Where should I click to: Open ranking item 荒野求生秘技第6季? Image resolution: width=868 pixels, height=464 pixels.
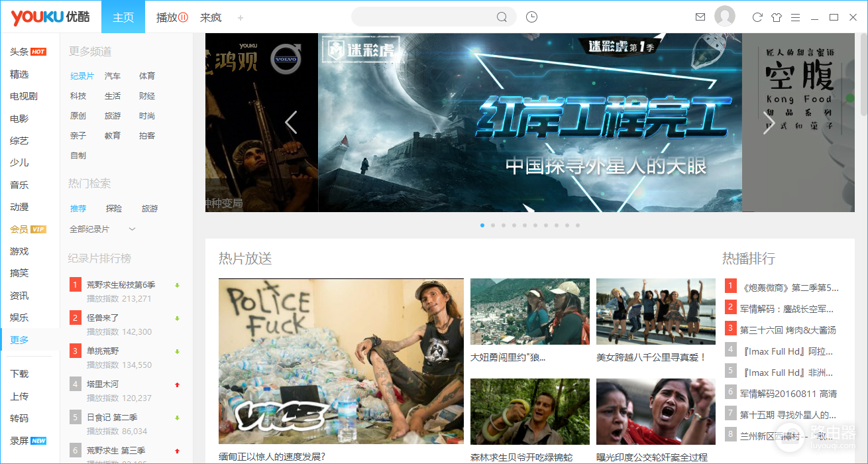click(121, 284)
